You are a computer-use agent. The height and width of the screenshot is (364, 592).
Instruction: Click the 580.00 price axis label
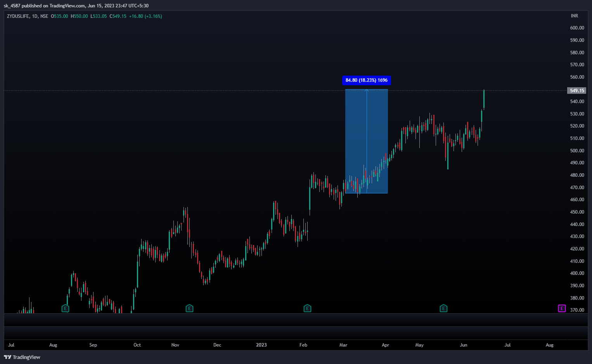click(x=577, y=53)
